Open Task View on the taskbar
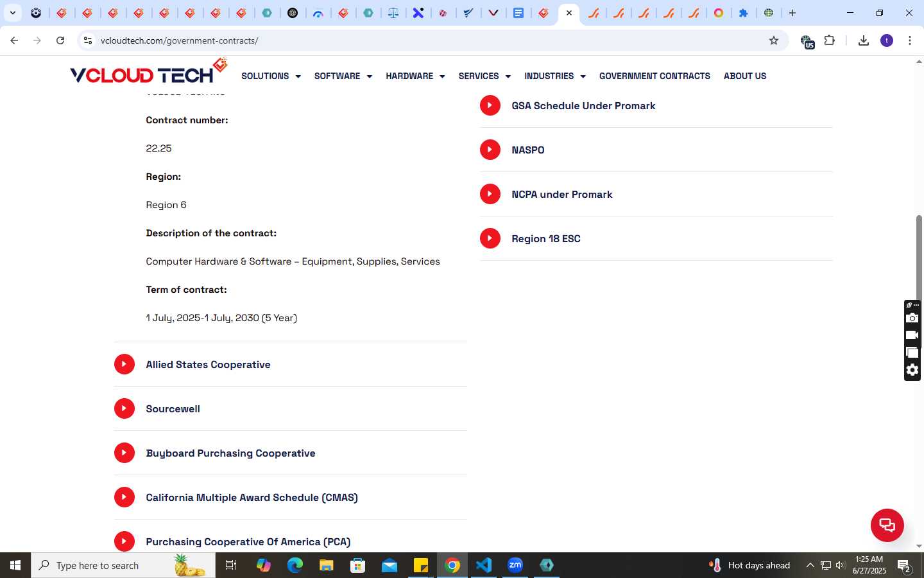This screenshot has height=578, width=924. pyautogui.click(x=231, y=565)
